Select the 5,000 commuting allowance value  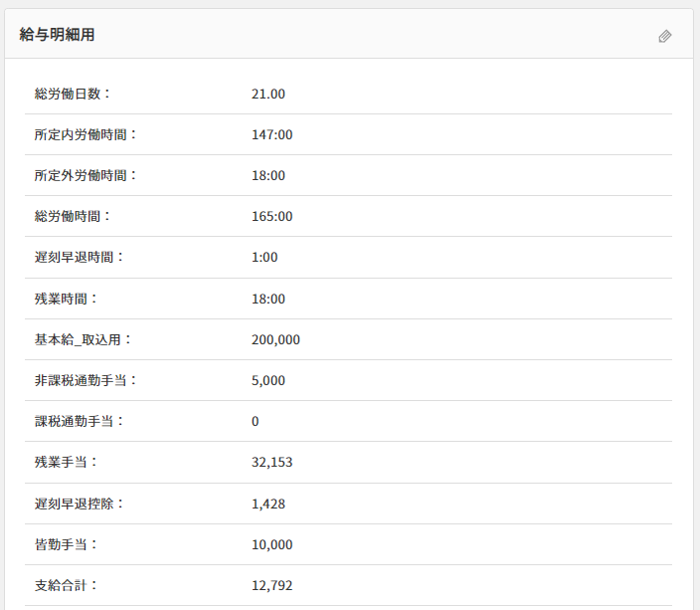(268, 380)
